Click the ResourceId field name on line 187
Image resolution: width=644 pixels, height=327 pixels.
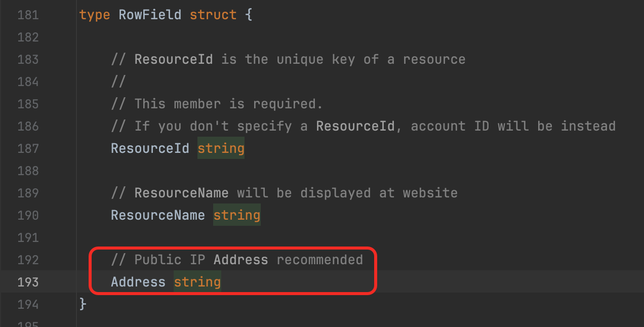[150, 148]
